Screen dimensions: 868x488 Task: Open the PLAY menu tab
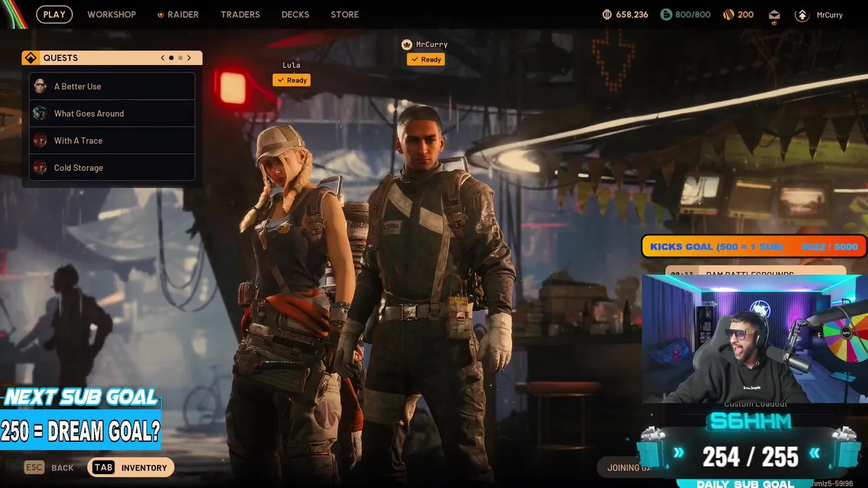point(54,14)
